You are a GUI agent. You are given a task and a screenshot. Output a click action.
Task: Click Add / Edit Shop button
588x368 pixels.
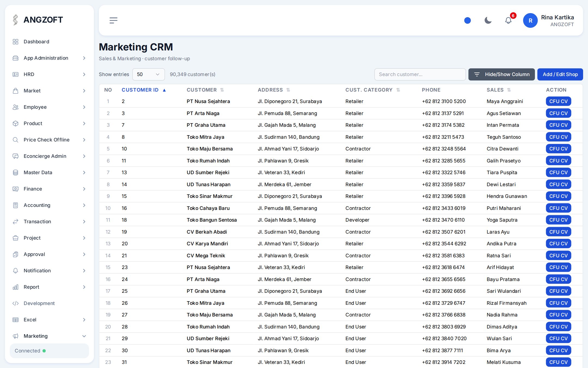[x=560, y=74]
